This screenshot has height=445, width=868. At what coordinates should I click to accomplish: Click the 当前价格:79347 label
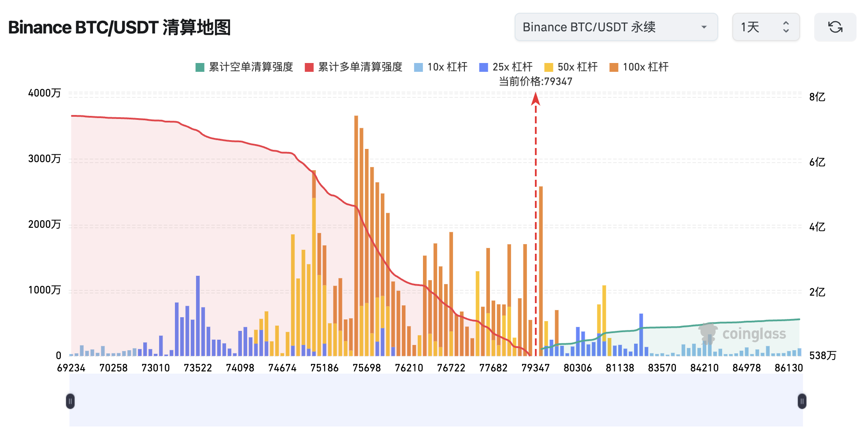535,82
